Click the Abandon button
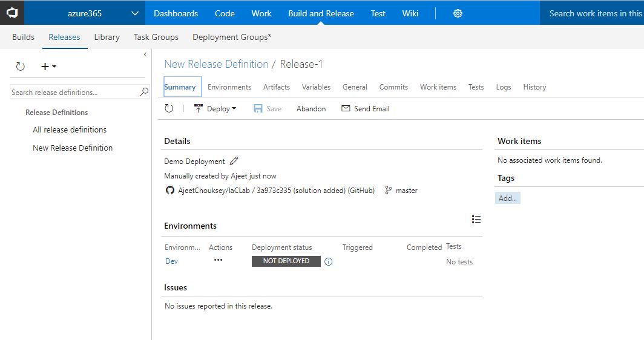This screenshot has width=644, height=340. coord(311,109)
